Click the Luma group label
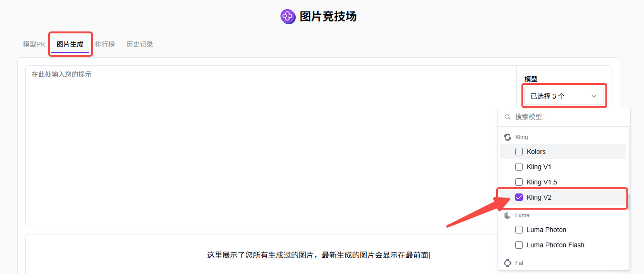This screenshot has width=644, height=274. 522,215
